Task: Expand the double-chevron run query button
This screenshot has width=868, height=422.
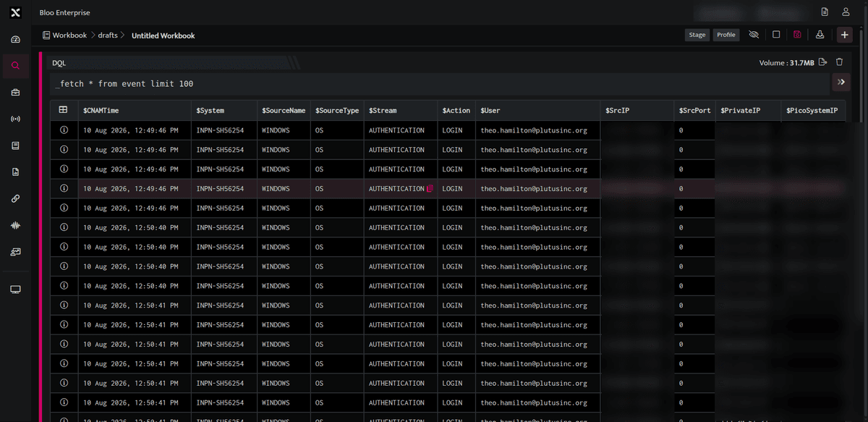Action: [x=841, y=83]
